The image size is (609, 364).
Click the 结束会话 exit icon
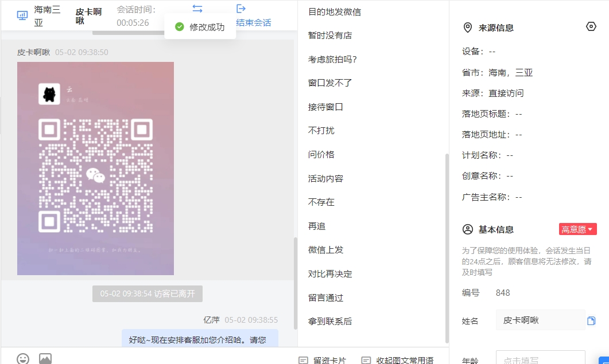pyautogui.click(x=241, y=9)
